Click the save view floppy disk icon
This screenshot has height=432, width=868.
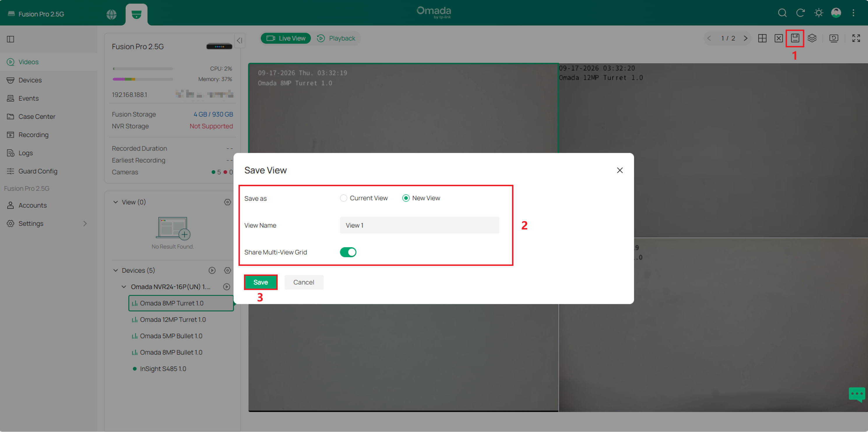point(795,38)
